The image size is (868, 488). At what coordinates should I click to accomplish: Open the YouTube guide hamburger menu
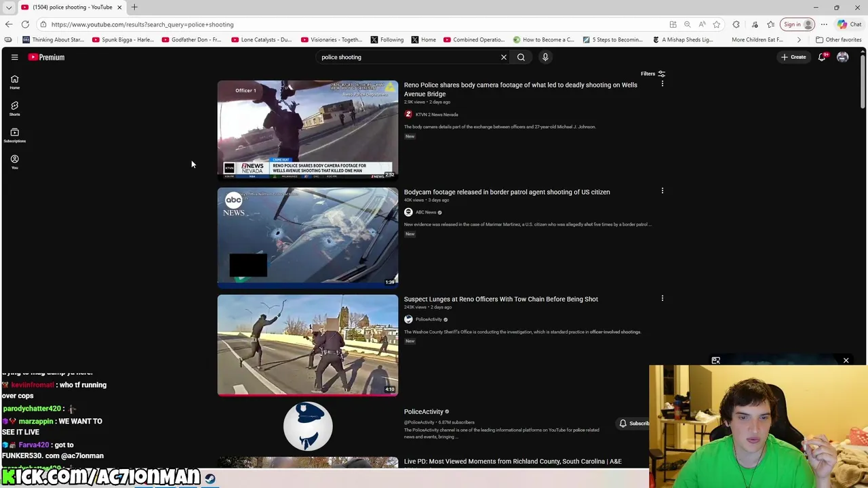point(14,57)
